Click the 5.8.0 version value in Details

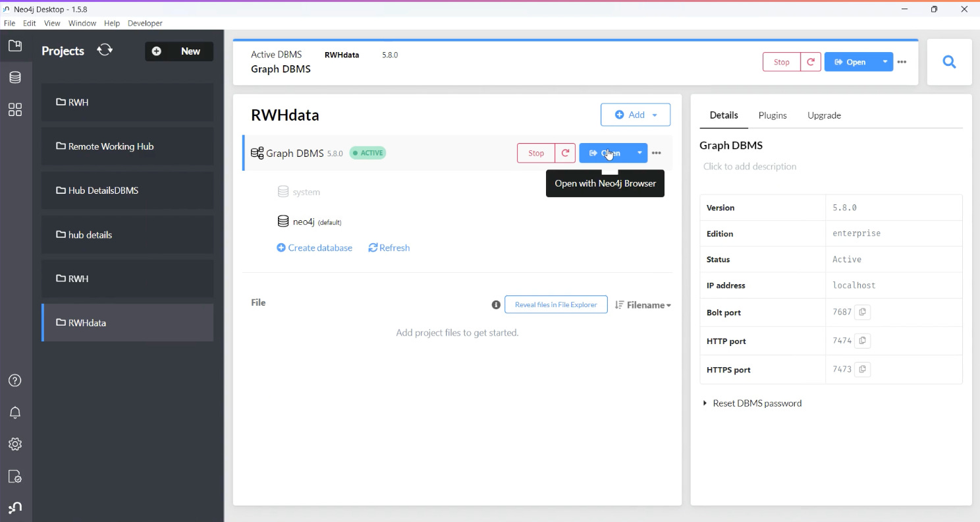point(844,207)
